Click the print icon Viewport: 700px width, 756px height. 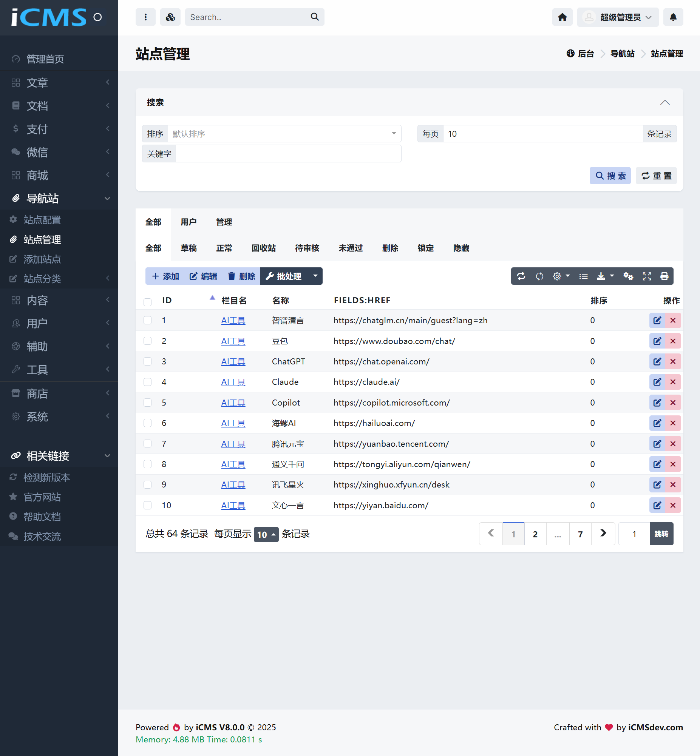(x=664, y=276)
